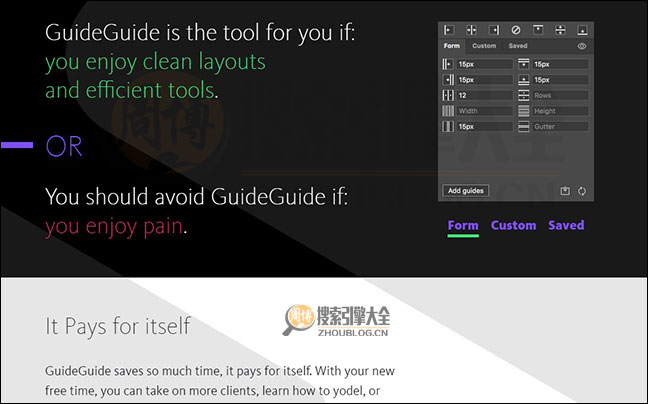648x404 pixels.
Task: Toggle guide visibility with the eye icon
Action: click(582, 46)
